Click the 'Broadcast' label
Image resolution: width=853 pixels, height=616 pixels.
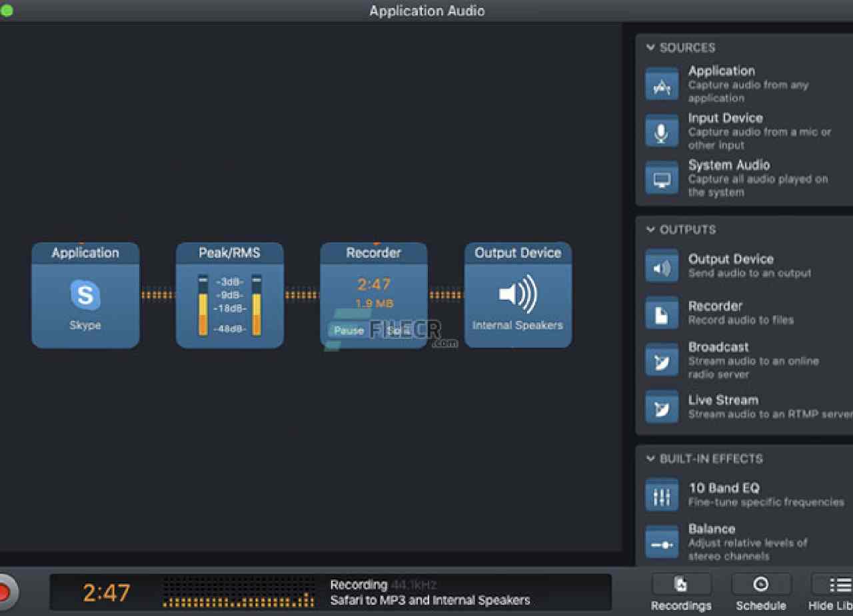click(718, 347)
